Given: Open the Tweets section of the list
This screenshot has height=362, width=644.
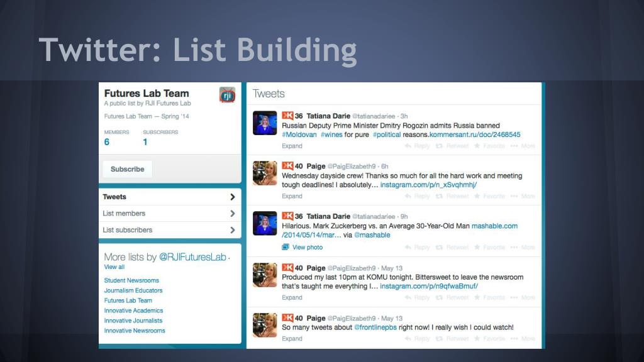Looking at the screenshot, I should pos(170,197).
